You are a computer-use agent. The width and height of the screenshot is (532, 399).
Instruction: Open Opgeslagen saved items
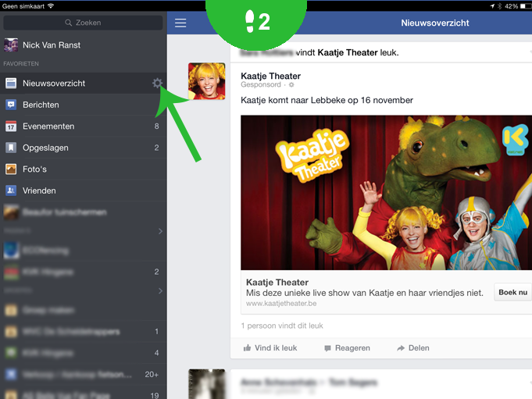(83, 148)
